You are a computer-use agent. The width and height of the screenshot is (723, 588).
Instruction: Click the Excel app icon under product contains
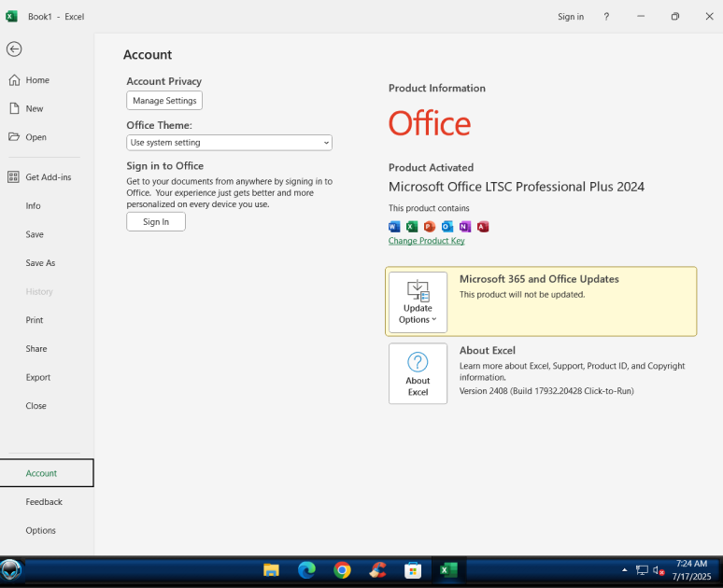[x=412, y=226]
